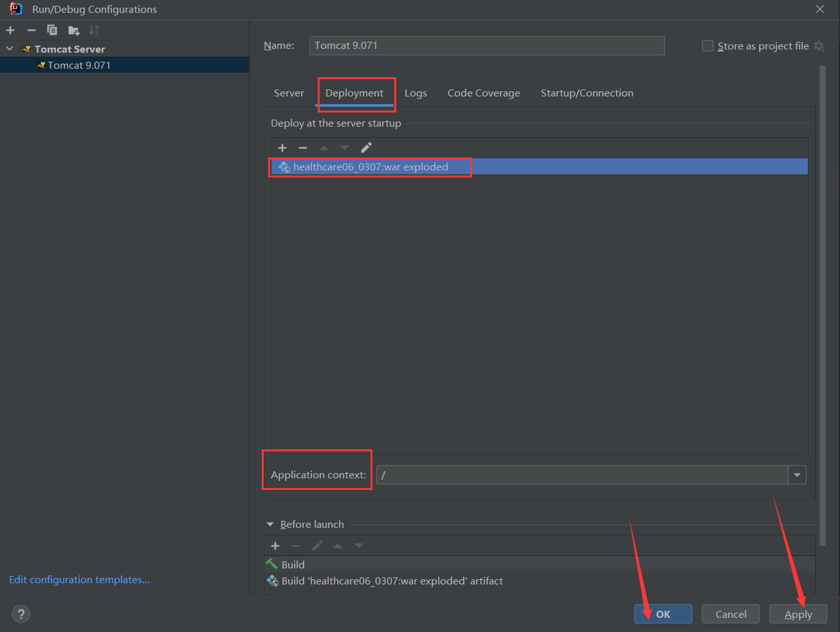Open project file settings gear
This screenshot has width=840, height=632.
click(x=819, y=46)
